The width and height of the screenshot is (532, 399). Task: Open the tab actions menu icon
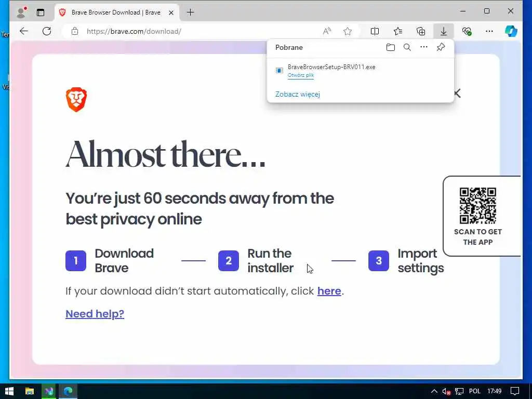[41, 12]
